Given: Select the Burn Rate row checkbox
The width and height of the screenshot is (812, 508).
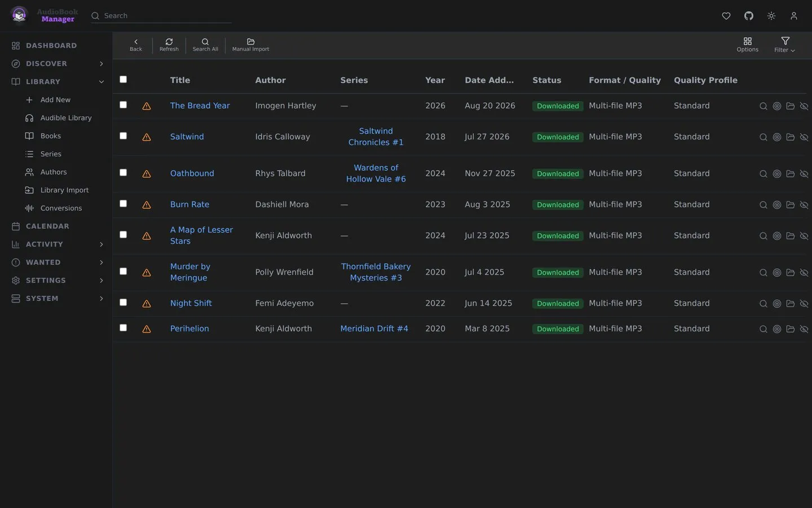Looking at the screenshot, I should 123,204.
